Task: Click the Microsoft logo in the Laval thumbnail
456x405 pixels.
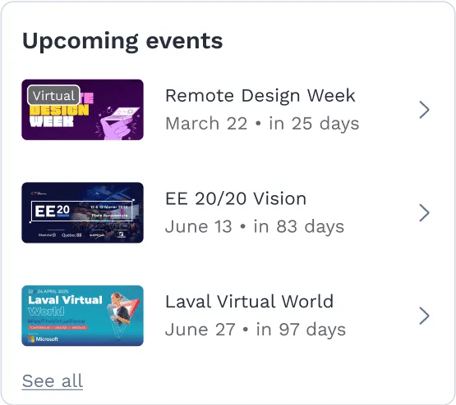Action: click(x=43, y=339)
